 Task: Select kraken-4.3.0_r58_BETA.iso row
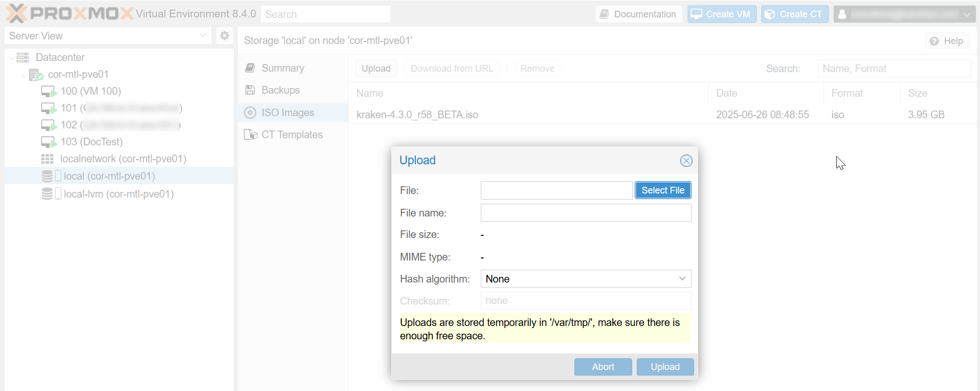click(x=662, y=115)
